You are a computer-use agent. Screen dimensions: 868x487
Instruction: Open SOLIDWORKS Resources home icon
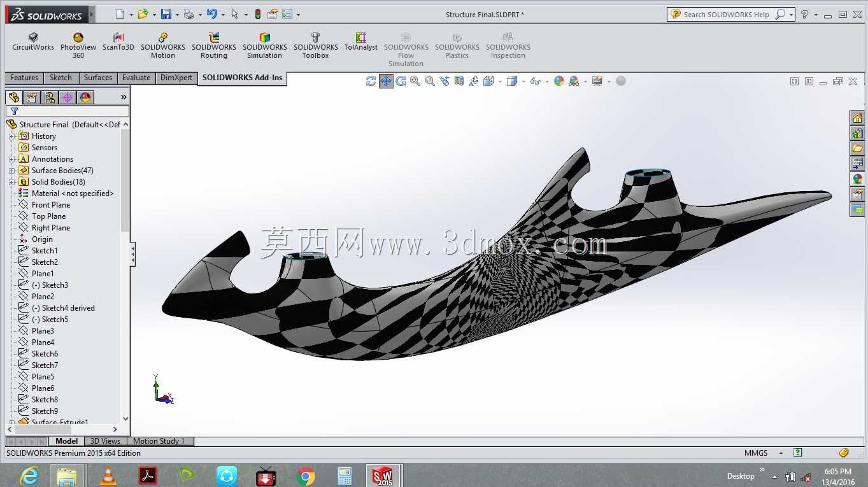click(857, 118)
